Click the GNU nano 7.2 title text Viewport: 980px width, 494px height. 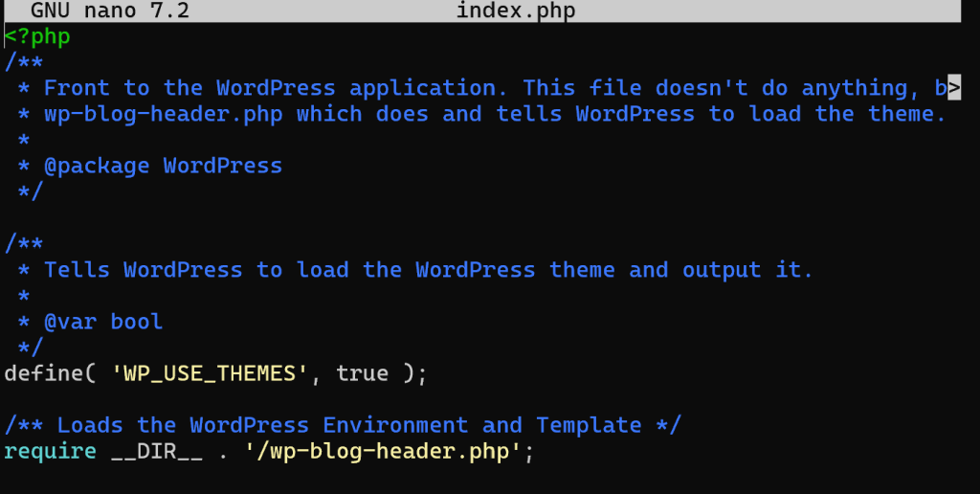[x=110, y=11]
